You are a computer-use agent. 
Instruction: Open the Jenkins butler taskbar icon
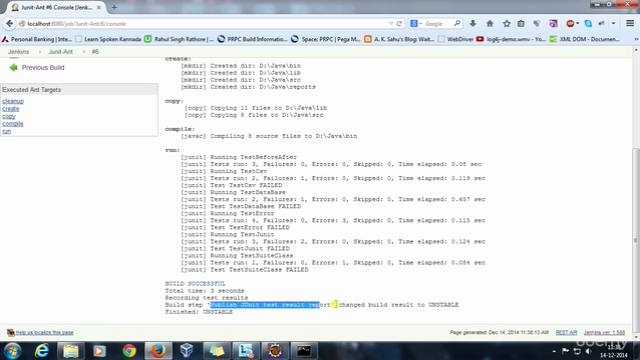click(x=275, y=351)
